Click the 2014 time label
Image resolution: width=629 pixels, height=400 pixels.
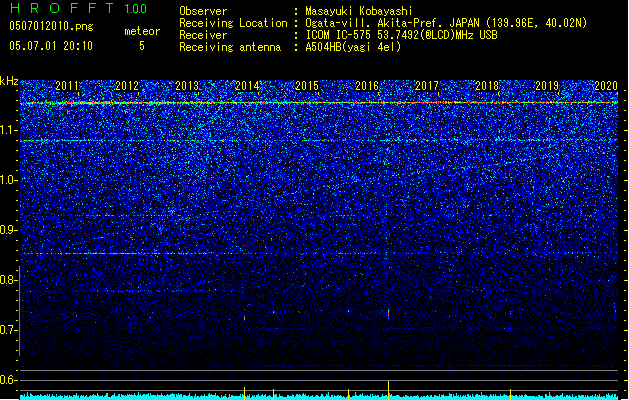pyautogui.click(x=247, y=86)
